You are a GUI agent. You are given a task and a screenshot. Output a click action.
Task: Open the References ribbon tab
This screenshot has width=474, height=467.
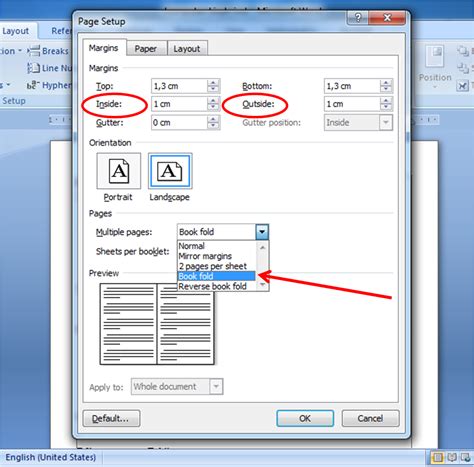pyautogui.click(x=61, y=31)
